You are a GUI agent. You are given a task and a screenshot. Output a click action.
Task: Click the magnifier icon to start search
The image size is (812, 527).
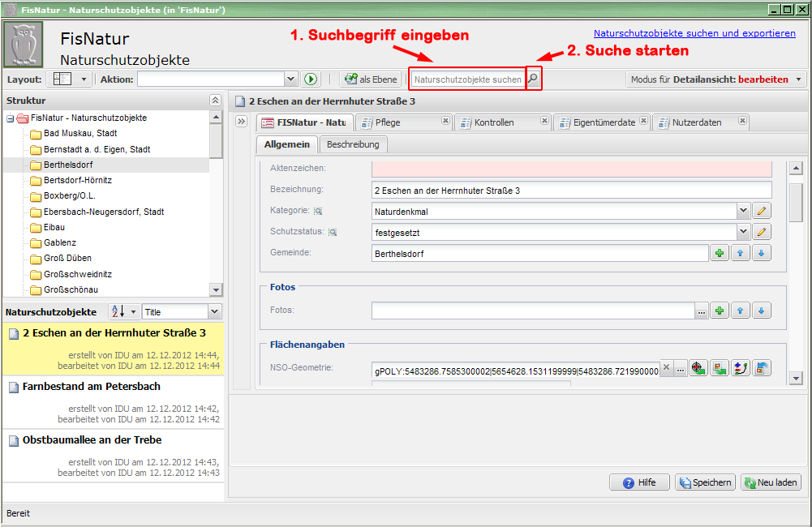(533, 79)
